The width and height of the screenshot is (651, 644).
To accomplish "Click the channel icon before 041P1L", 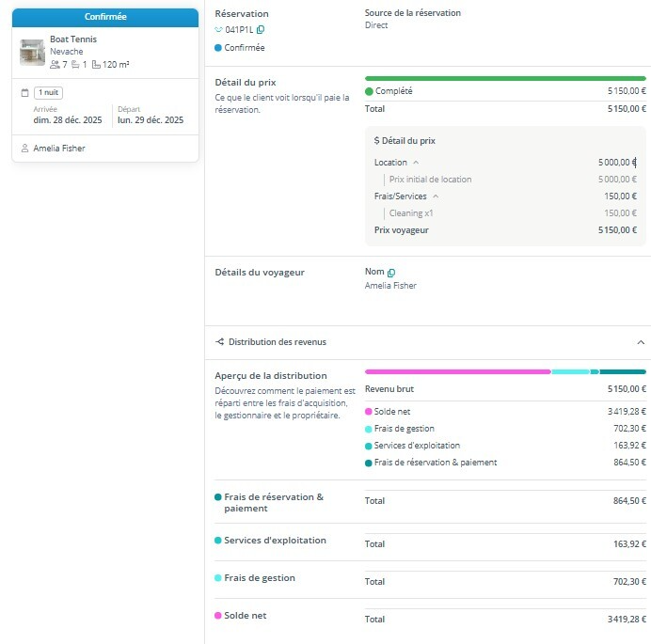I will [219, 30].
